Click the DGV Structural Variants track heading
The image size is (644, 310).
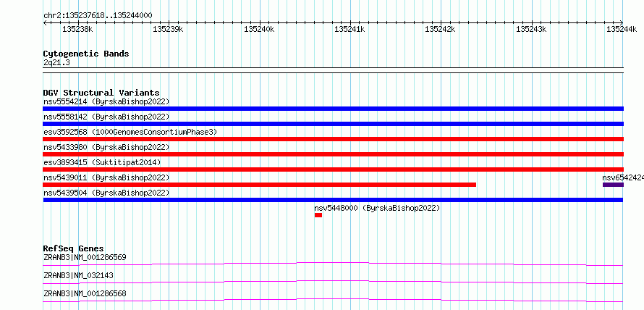pos(101,93)
